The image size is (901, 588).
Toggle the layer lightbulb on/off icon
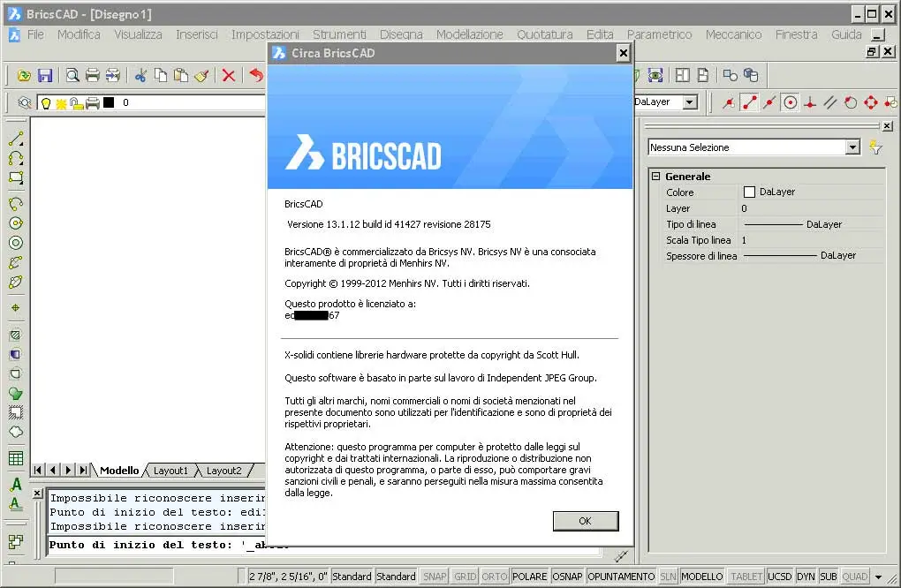point(46,103)
